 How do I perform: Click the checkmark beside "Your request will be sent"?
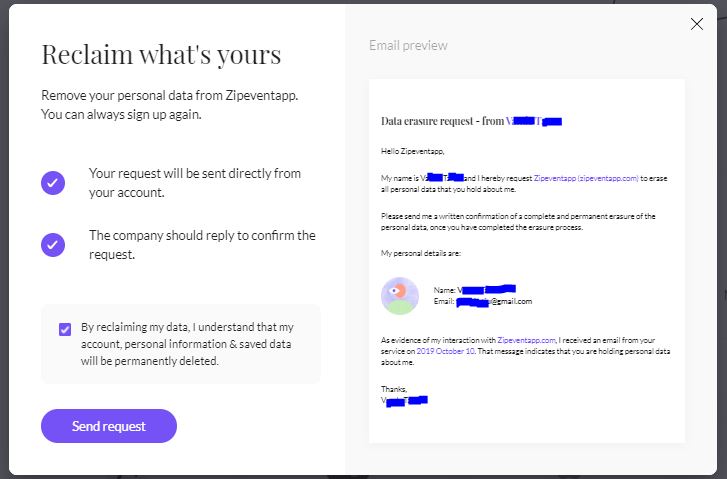tap(53, 183)
